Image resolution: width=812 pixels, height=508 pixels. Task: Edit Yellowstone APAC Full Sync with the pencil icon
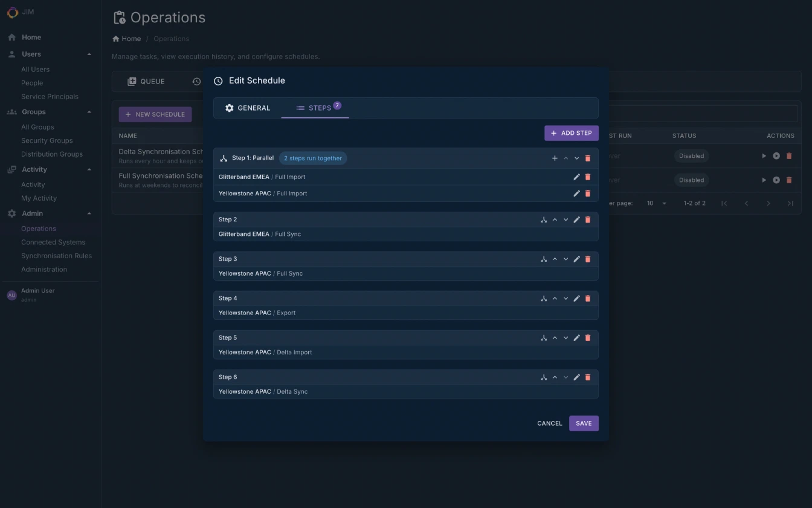[576, 259]
